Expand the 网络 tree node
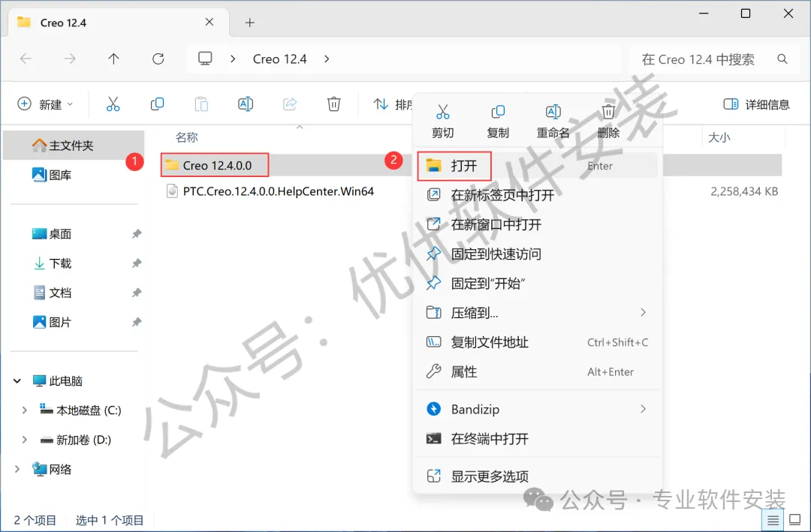The height and width of the screenshot is (532, 811). [17, 470]
